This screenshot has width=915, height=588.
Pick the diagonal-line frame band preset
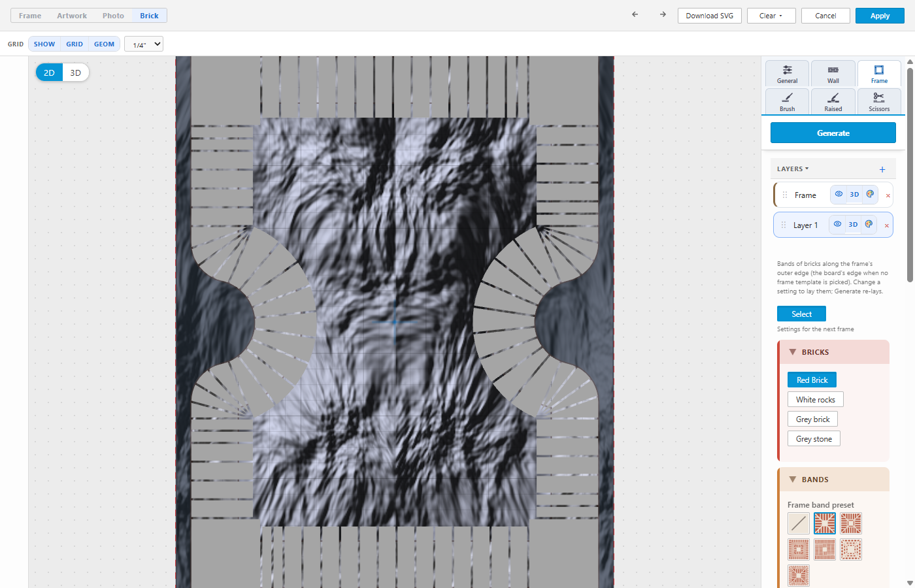click(x=799, y=523)
